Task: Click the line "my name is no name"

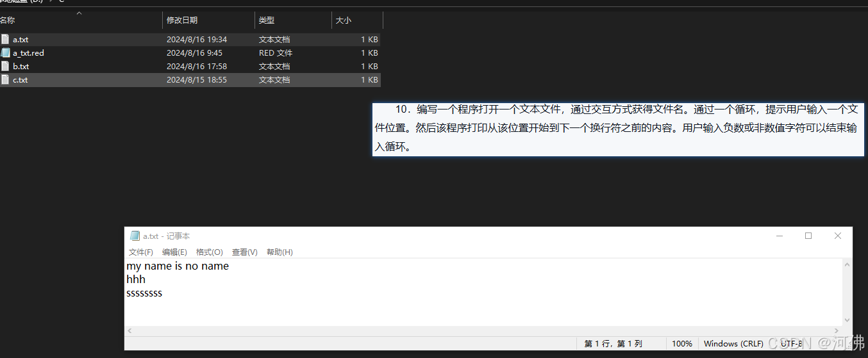Action: point(178,266)
